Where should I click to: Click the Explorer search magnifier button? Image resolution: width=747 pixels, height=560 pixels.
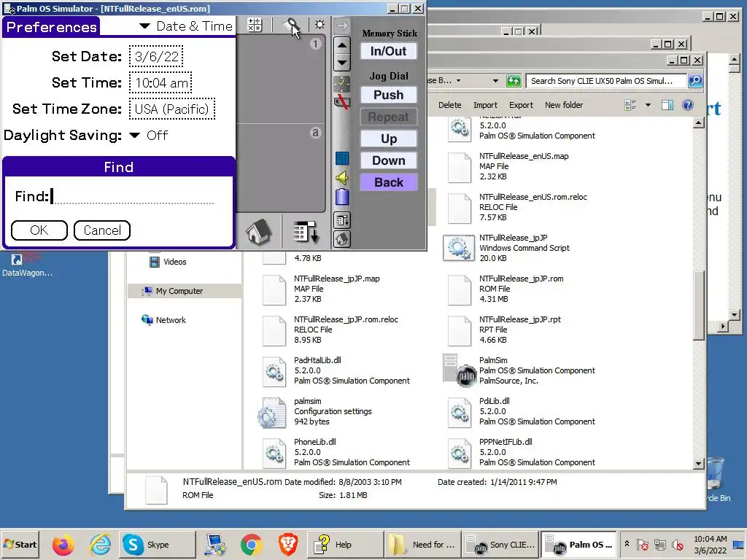[x=695, y=81]
